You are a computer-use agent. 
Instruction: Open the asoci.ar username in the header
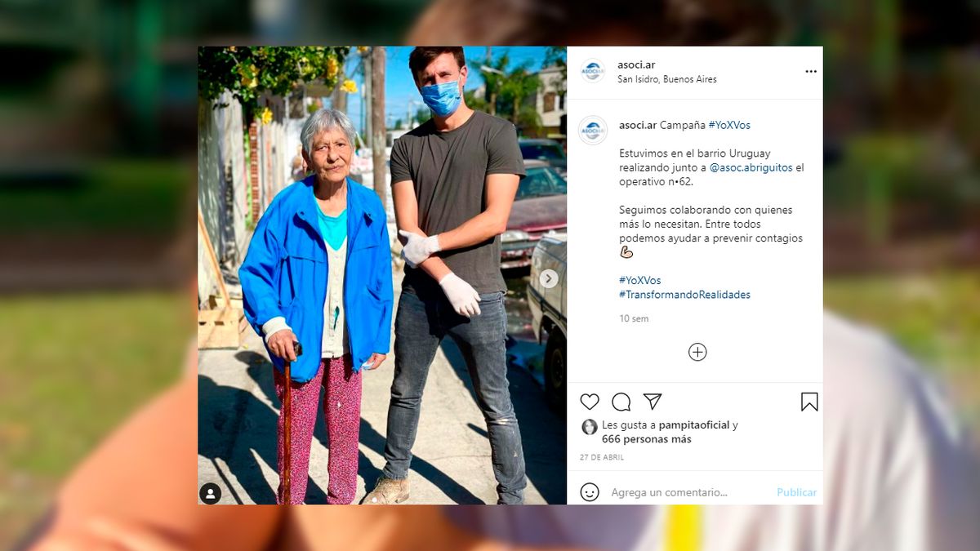(x=636, y=65)
